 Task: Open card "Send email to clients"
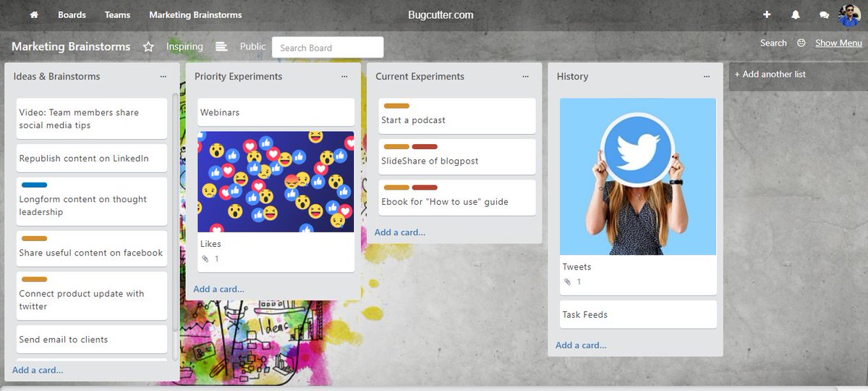(92, 340)
